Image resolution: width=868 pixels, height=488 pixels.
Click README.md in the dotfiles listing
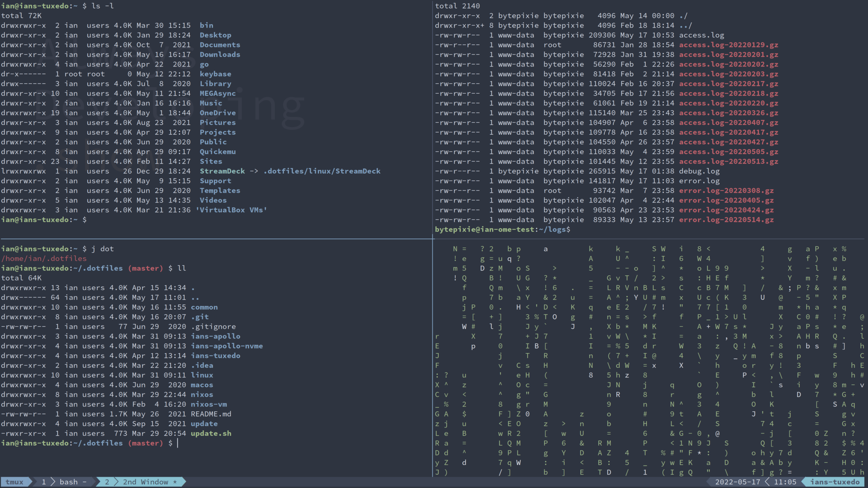point(211,414)
